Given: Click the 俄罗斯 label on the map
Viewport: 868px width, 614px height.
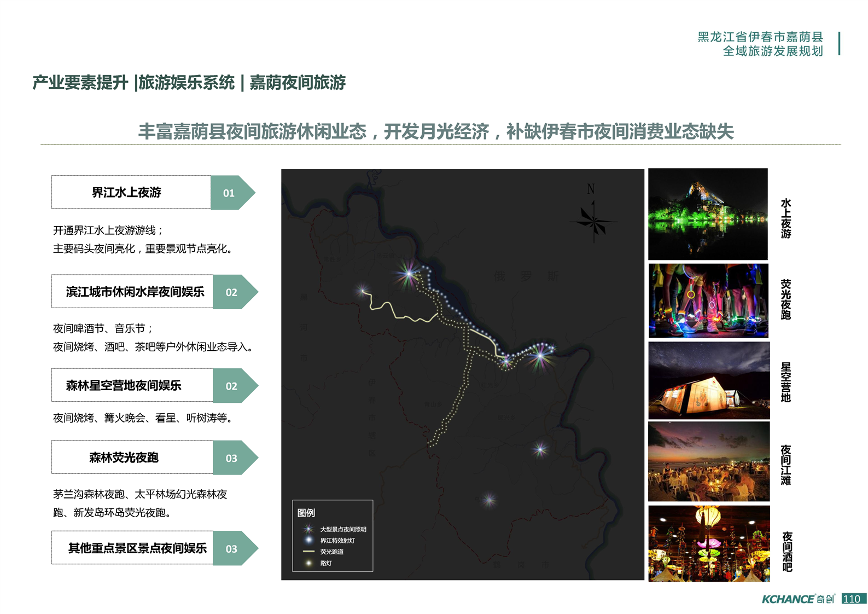Looking at the screenshot, I should click(x=527, y=276).
